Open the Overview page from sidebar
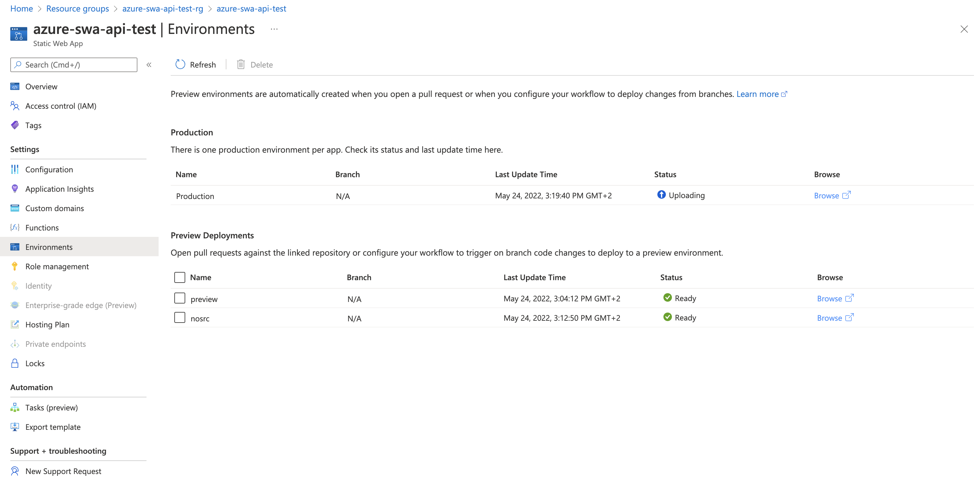 (41, 86)
